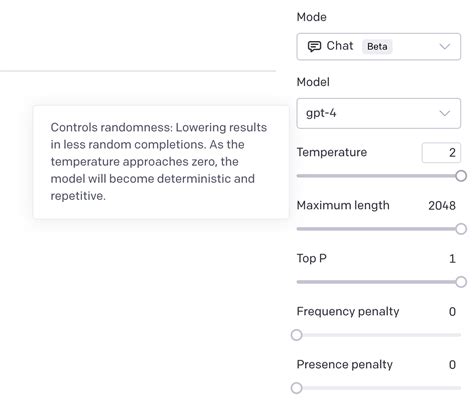Focus the Temperature value input box
The height and width of the screenshot is (415, 474).
click(x=441, y=153)
